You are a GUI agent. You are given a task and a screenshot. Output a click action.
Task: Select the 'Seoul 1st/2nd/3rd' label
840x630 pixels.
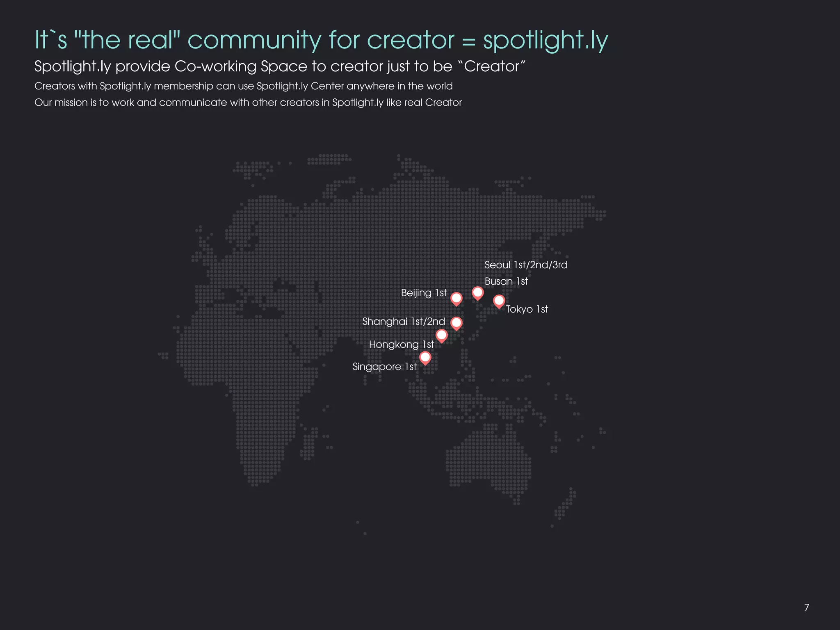pyautogui.click(x=526, y=265)
